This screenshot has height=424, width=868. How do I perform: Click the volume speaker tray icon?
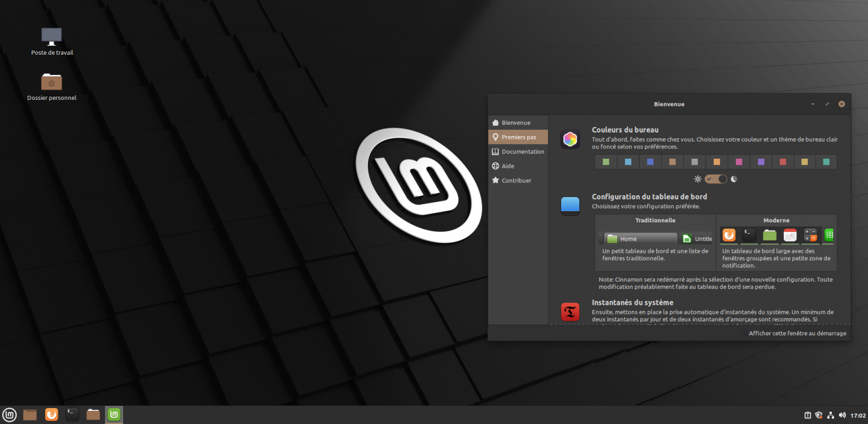[842, 416]
